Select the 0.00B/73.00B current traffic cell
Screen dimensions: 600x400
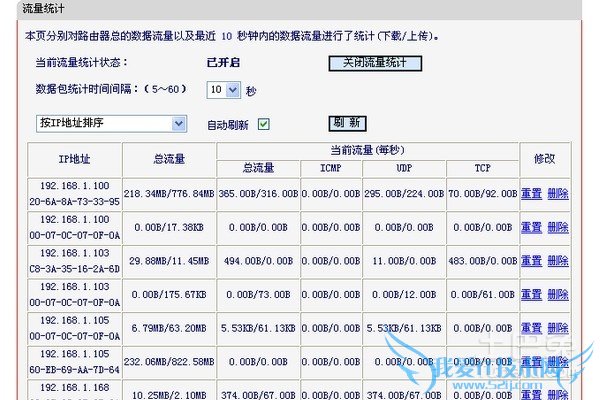click(258, 295)
